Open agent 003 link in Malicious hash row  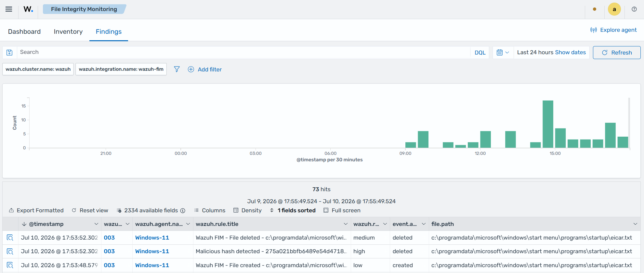(x=109, y=251)
